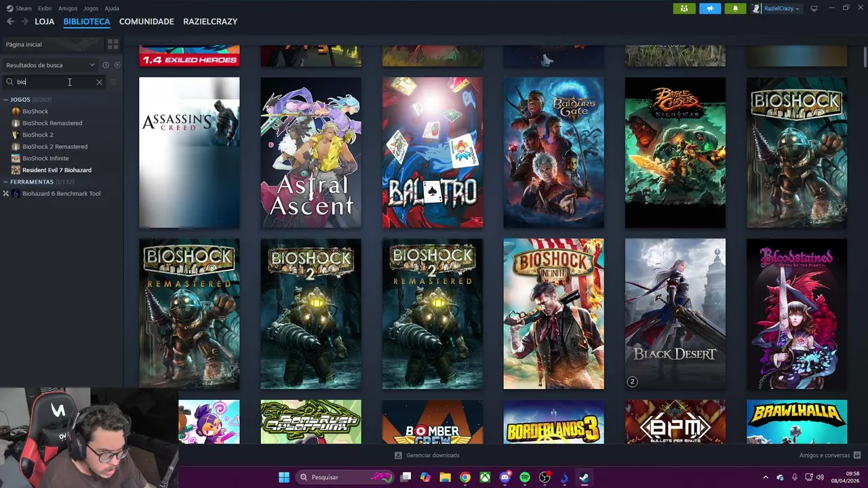Open collections grid view icon
The image size is (868, 488).
click(x=113, y=44)
